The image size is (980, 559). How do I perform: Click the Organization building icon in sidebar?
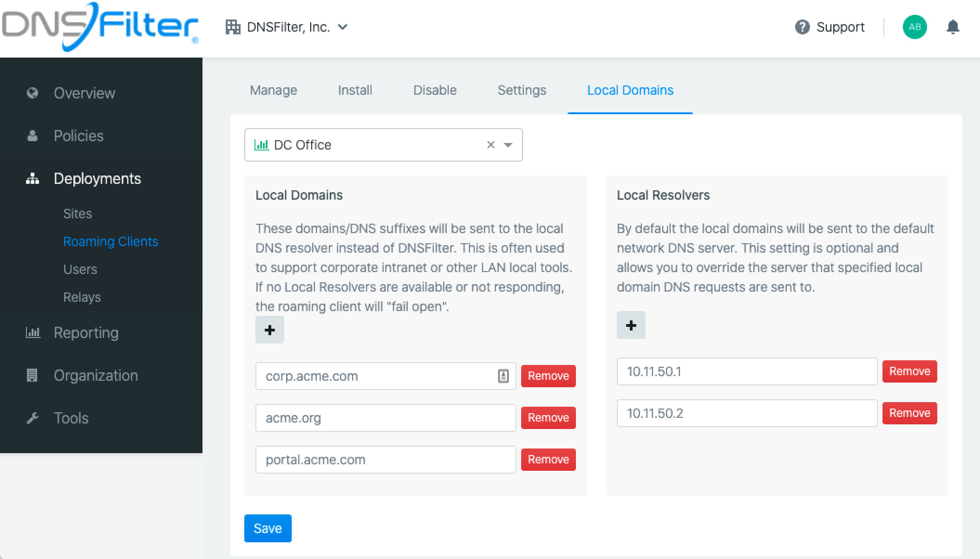pos(32,375)
